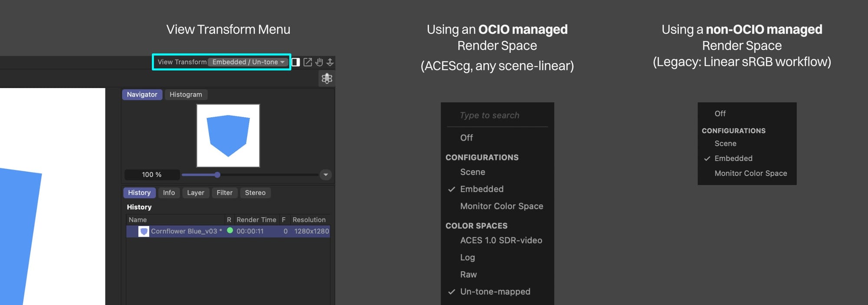This screenshot has width=868, height=305.
Task: Click the F column header in History
Action: point(284,220)
